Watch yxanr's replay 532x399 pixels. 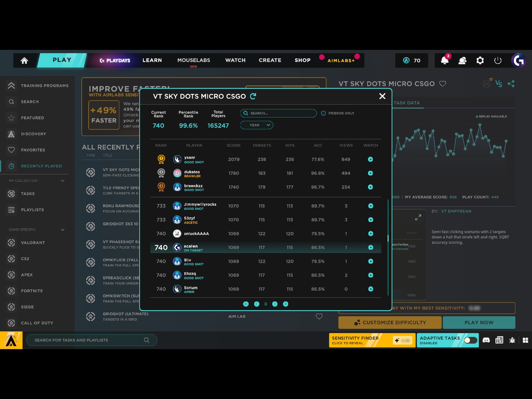(x=371, y=160)
